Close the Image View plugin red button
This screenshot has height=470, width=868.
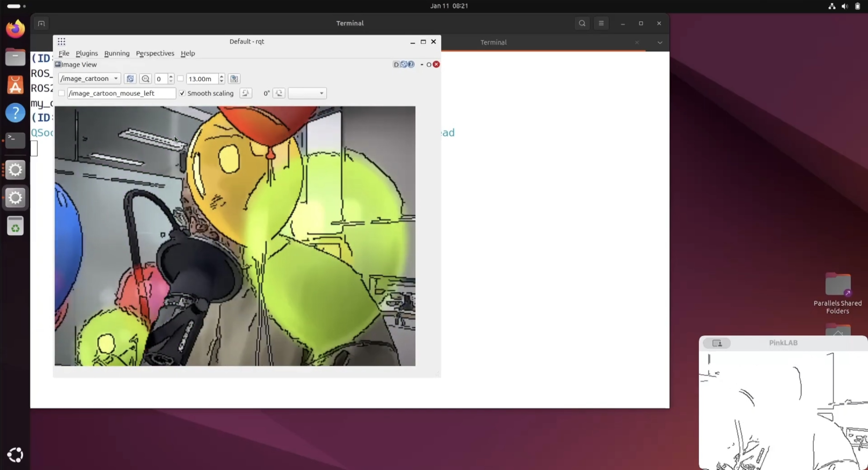[436, 64]
